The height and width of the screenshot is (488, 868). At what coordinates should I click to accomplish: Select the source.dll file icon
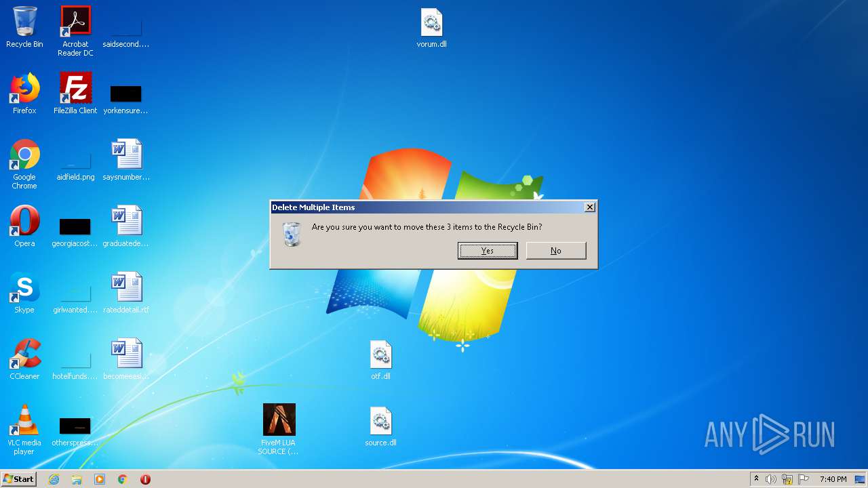coord(380,426)
